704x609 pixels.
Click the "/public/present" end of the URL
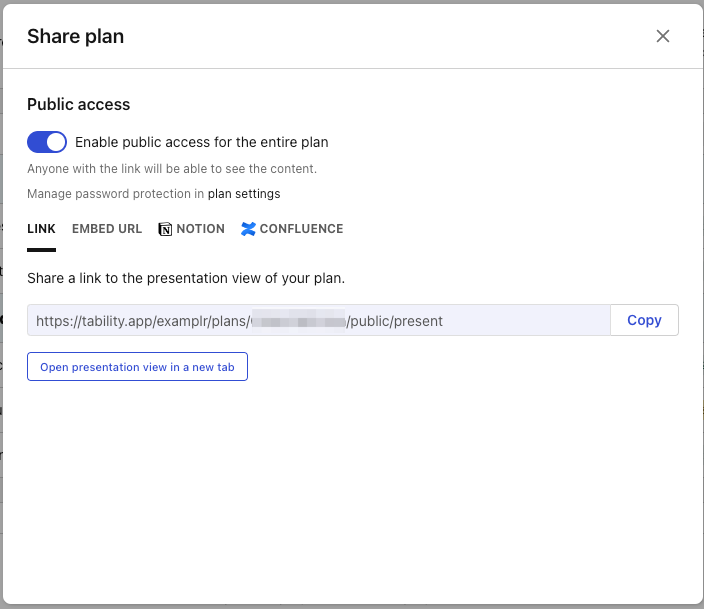pos(395,321)
